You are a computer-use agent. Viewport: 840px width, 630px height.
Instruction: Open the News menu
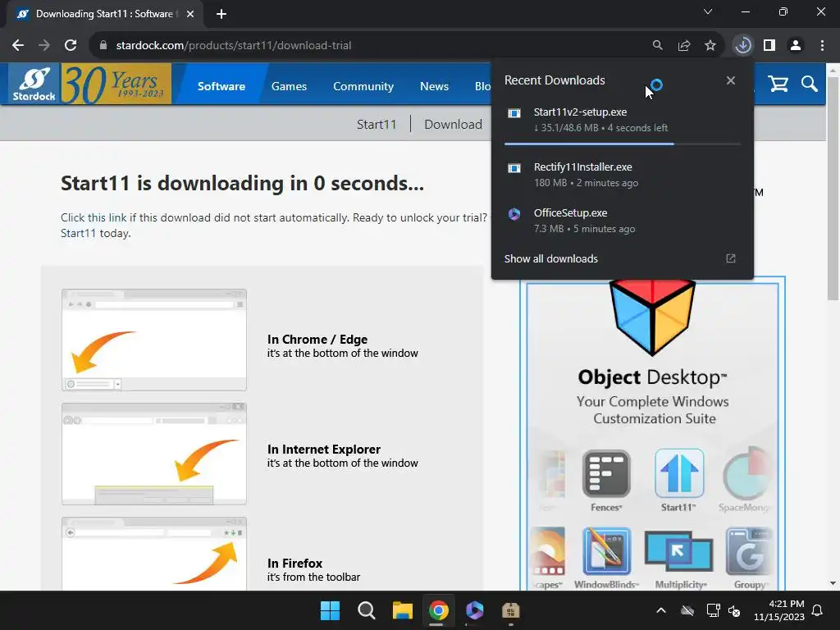pos(434,86)
